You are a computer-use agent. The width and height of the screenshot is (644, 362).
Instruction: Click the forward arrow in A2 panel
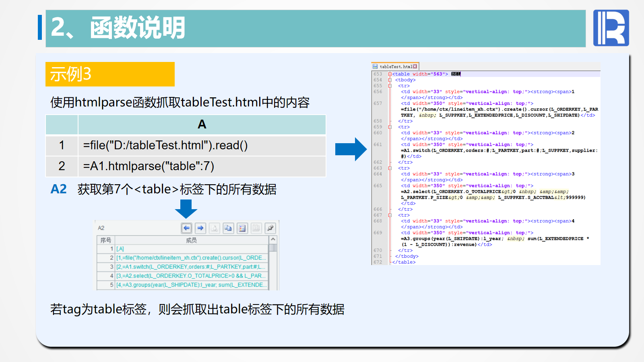200,228
